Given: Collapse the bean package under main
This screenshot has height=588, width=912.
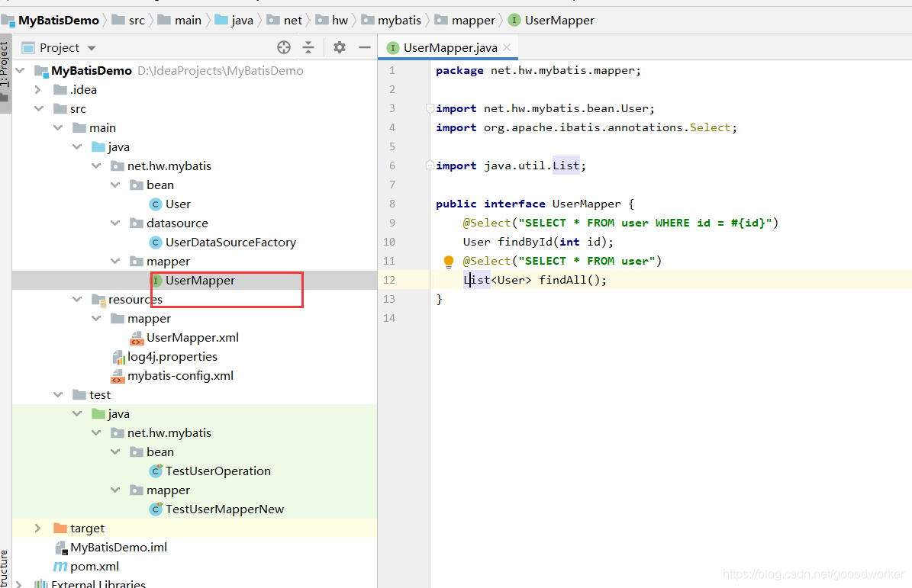Looking at the screenshot, I should (115, 185).
